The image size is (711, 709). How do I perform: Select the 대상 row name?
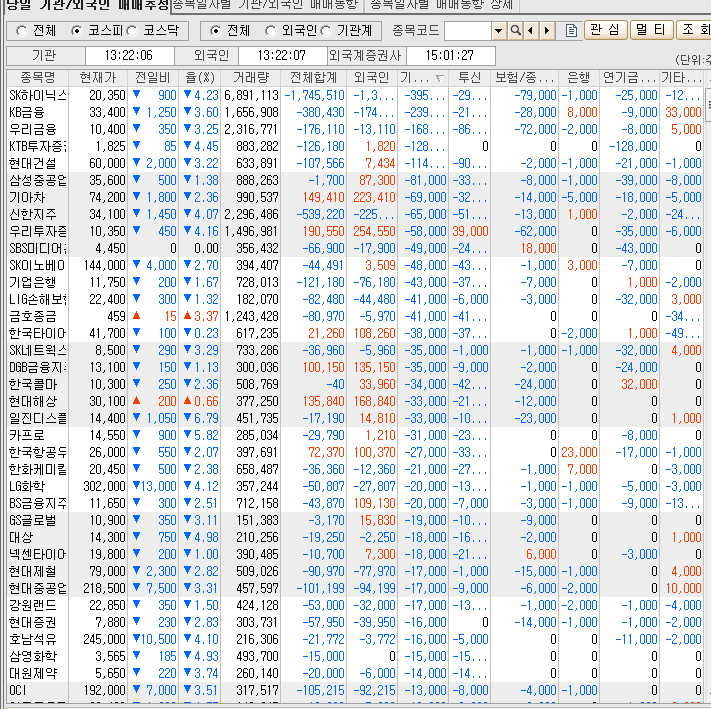click(x=20, y=538)
